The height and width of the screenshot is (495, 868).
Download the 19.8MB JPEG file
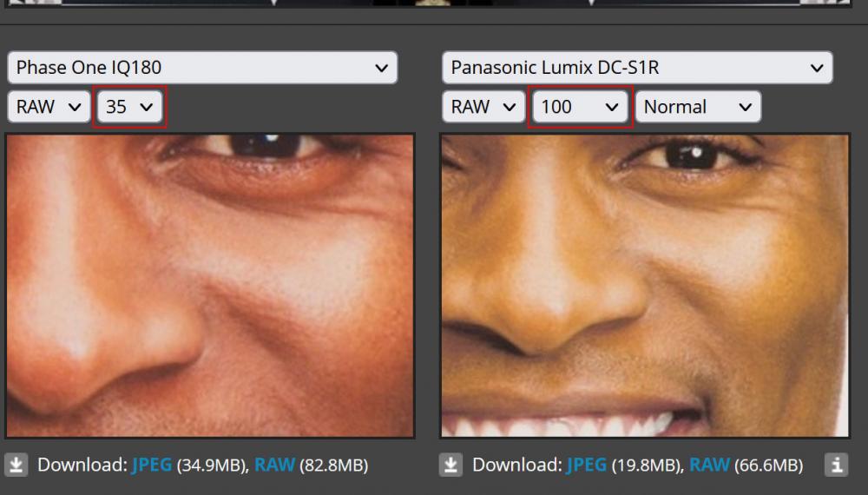(586, 465)
